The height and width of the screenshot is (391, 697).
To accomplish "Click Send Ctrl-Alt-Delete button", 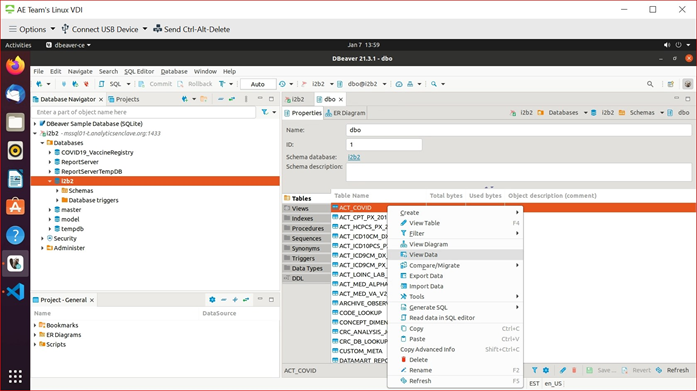I will click(192, 29).
